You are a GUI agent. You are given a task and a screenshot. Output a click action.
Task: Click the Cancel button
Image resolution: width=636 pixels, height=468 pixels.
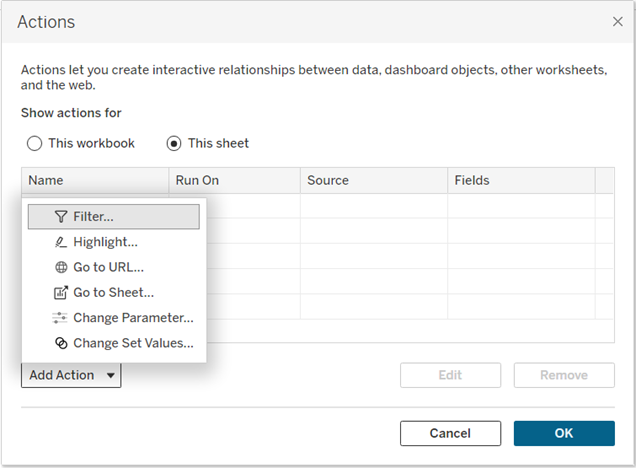[x=450, y=433]
